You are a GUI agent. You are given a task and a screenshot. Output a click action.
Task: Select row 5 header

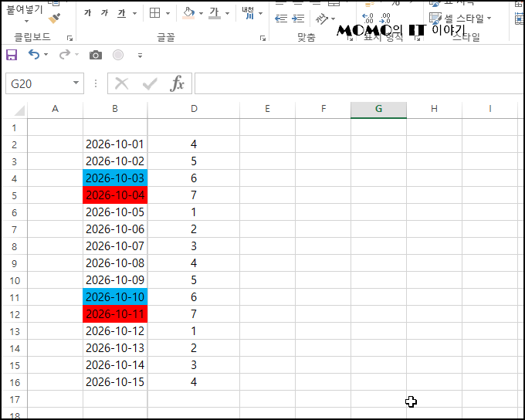[15, 195]
